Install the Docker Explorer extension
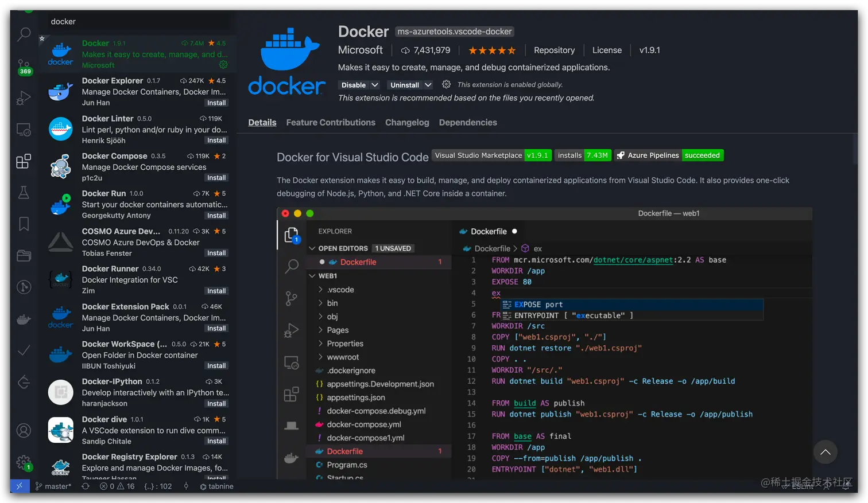The width and height of the screenshot is (868, 503). tap(216, 103)
